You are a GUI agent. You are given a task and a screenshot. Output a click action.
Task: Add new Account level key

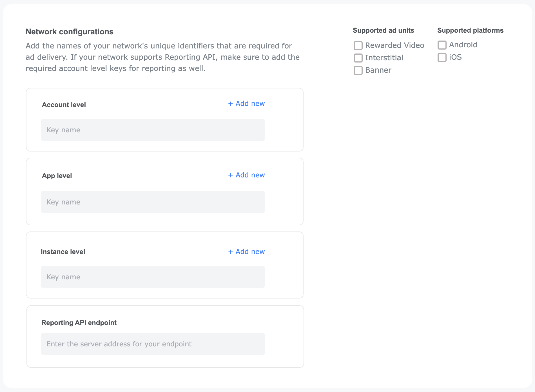click(246, 103)
